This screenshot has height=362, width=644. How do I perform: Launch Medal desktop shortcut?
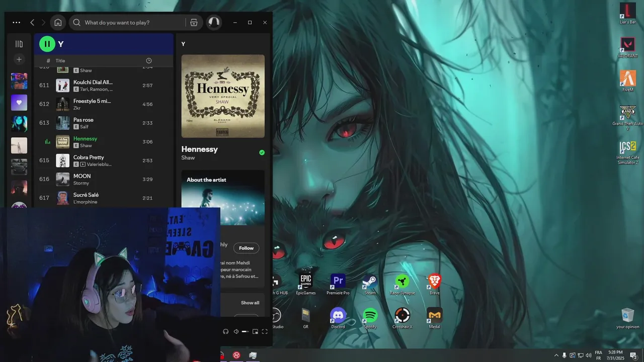[x=434, y=318]
